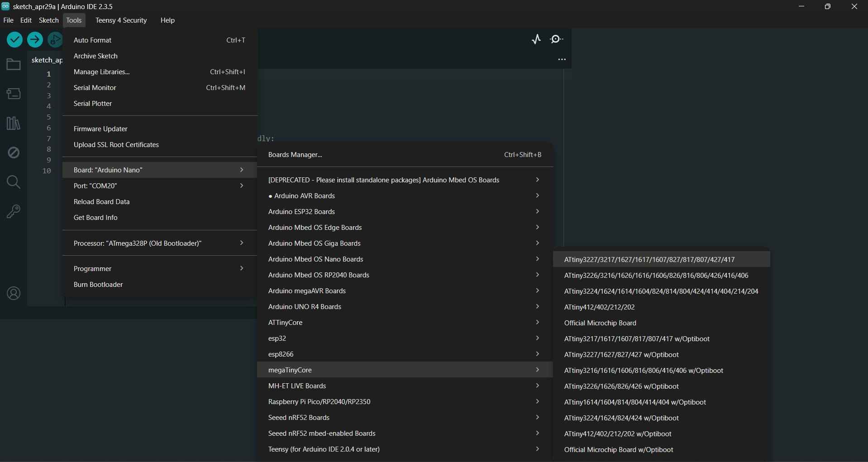868x462 pixels.
Task: Open Firmware Updater
Action: 160,129
